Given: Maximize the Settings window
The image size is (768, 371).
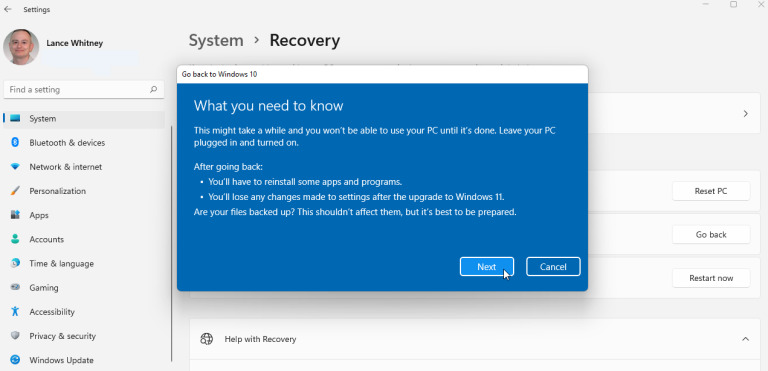Looking at the screenshot, I should coord(733,4).
